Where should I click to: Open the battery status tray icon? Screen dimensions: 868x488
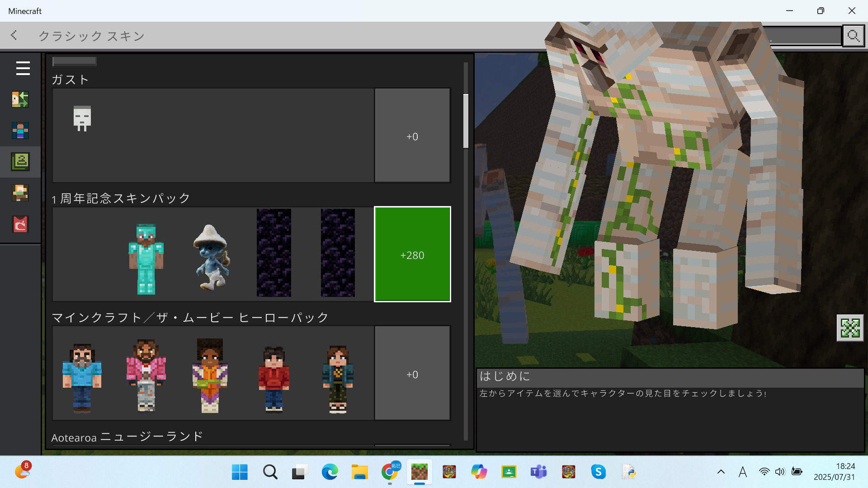[797, 472]
